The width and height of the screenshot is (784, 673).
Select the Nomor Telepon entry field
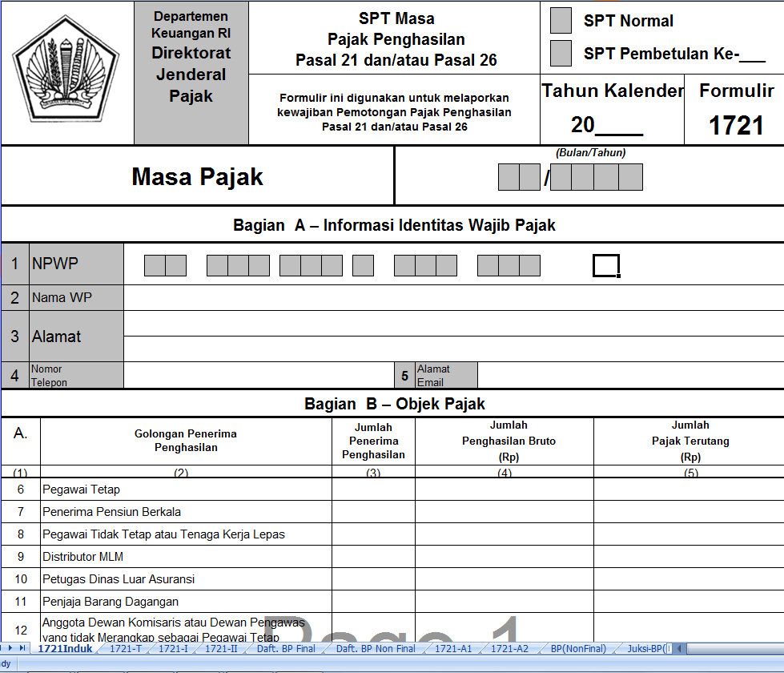click(x=259, y=375)
